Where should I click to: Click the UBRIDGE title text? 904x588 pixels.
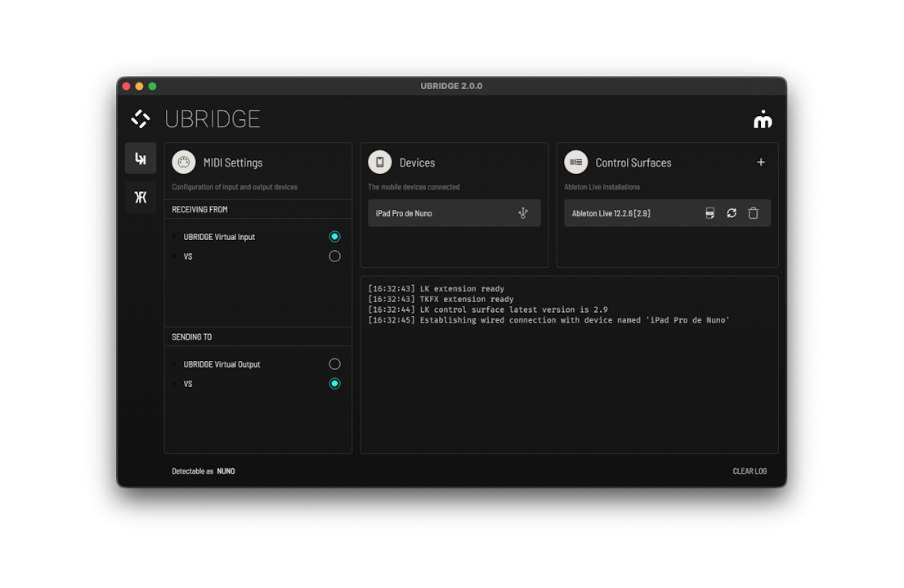click(213, 119)
